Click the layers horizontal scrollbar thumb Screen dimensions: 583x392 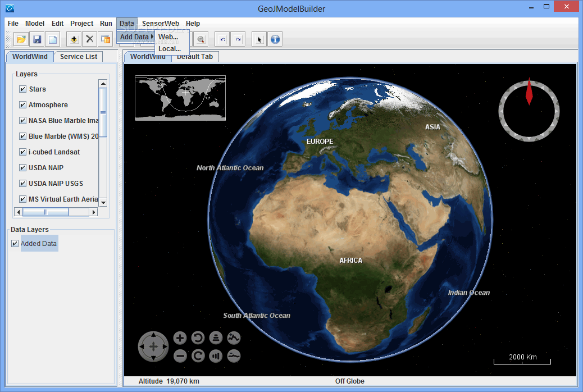coord(45,212)
